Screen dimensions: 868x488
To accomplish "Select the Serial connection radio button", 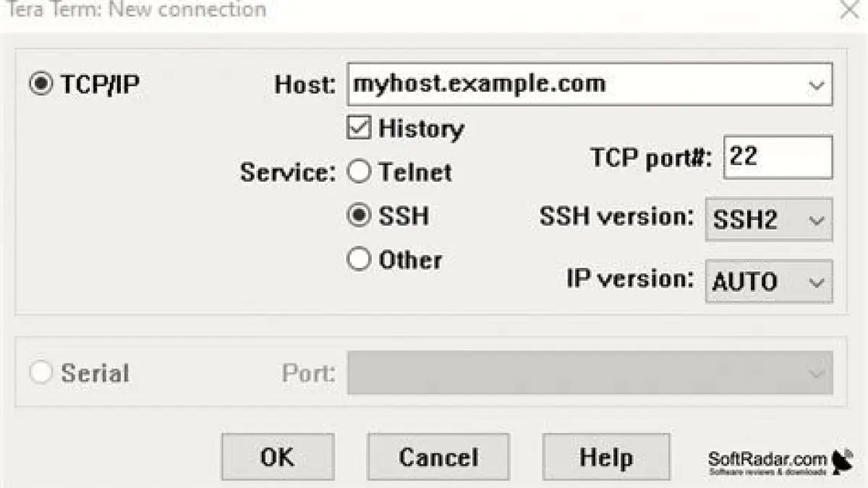I will [41, 374].
